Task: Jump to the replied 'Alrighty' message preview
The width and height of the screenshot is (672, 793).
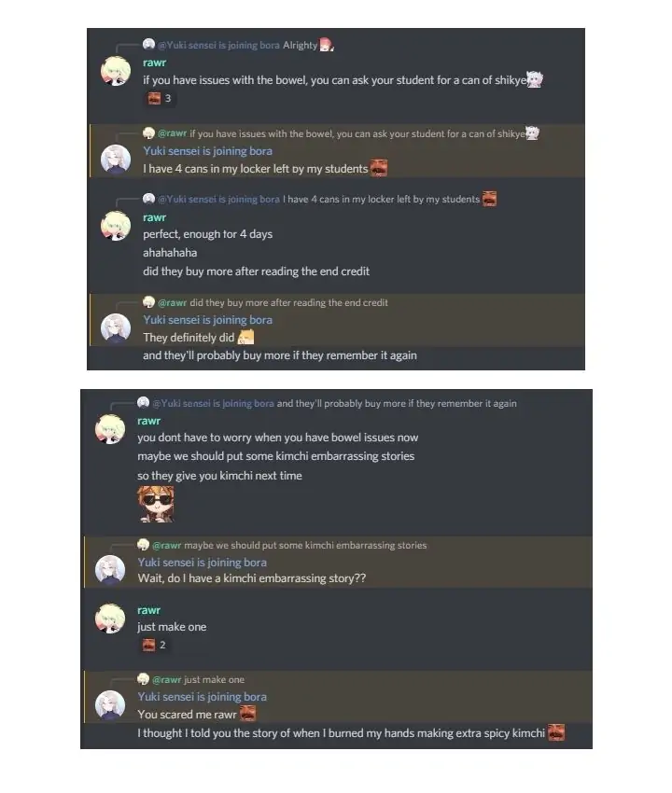Action: pos(301,45)
